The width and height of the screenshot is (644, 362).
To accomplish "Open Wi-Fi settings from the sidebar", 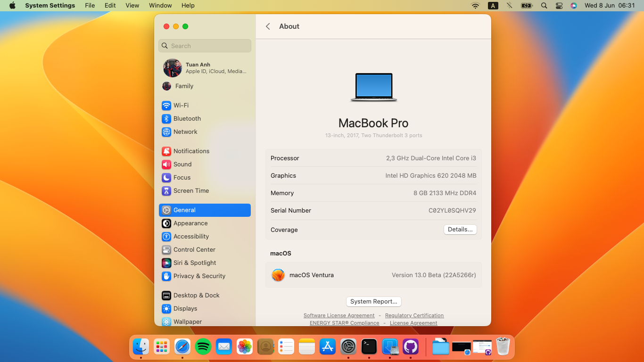I will 205,106.
